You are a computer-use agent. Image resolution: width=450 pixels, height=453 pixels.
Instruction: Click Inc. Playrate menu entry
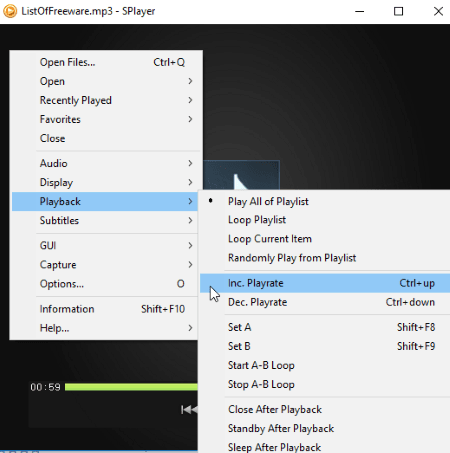[x=325, y=283]
